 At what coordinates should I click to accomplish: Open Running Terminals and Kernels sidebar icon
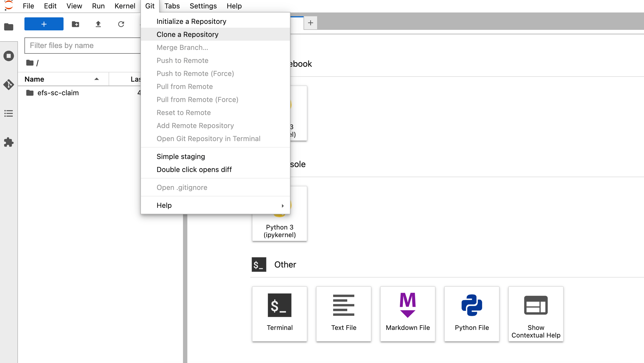coord(9,56)
